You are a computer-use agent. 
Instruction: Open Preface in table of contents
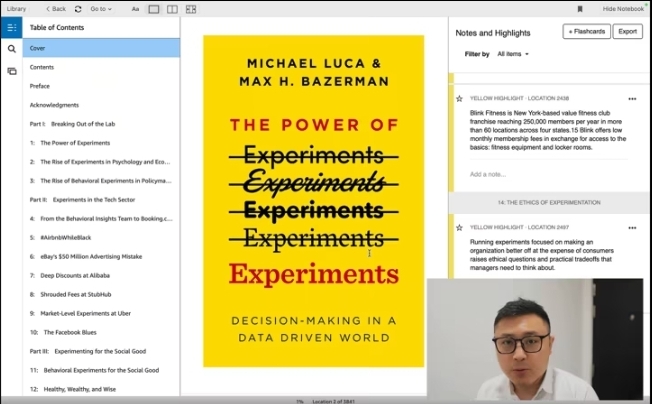point(101,86)
